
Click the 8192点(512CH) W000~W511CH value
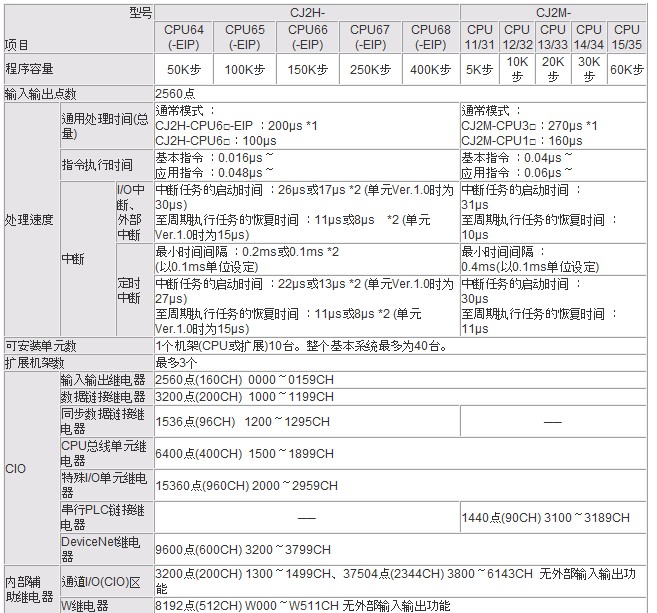coord(248,605)
